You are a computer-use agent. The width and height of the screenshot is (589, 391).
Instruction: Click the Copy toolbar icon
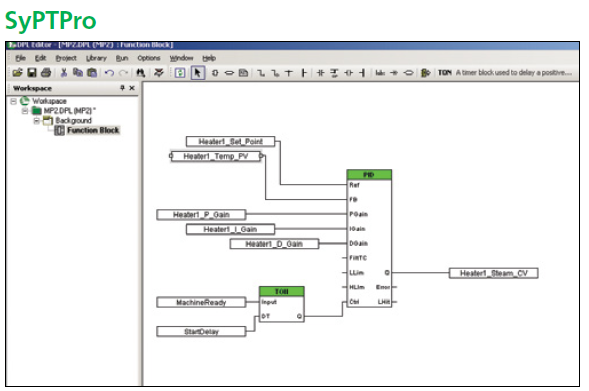tap(78, 72)
